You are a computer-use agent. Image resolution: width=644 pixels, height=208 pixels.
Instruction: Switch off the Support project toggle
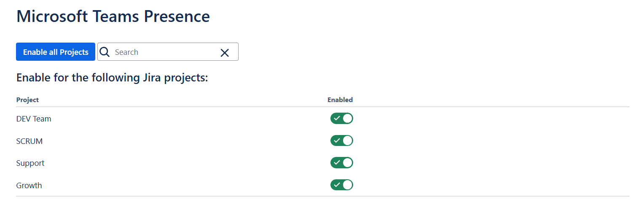pyautogui.click(x=342, y=163)
